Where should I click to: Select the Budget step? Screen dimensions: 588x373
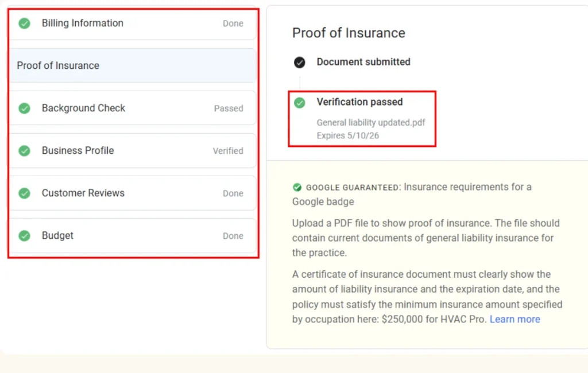coord(57,236)
